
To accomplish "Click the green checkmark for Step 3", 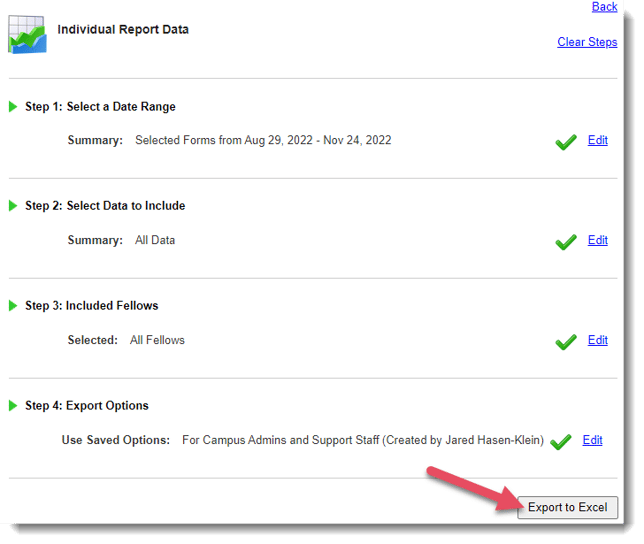I will point(566,342).
